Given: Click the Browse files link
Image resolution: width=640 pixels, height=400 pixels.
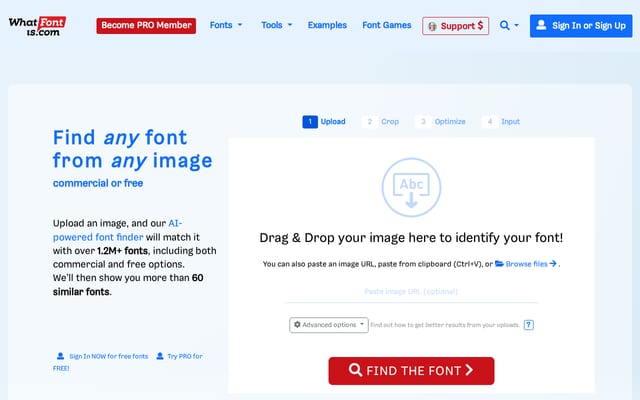Looking at the screenshot, I should 526,264.
